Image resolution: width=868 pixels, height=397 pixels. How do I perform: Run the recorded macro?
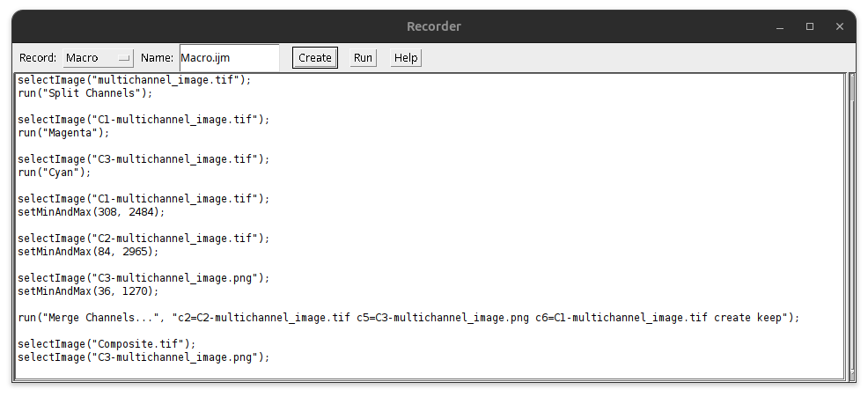(x=363, y=58)
